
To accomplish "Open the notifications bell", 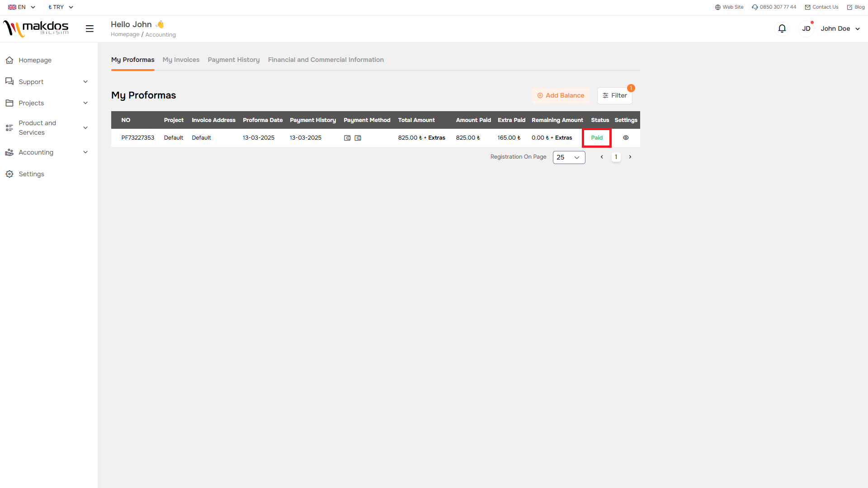I will click(x=782, y=28).
